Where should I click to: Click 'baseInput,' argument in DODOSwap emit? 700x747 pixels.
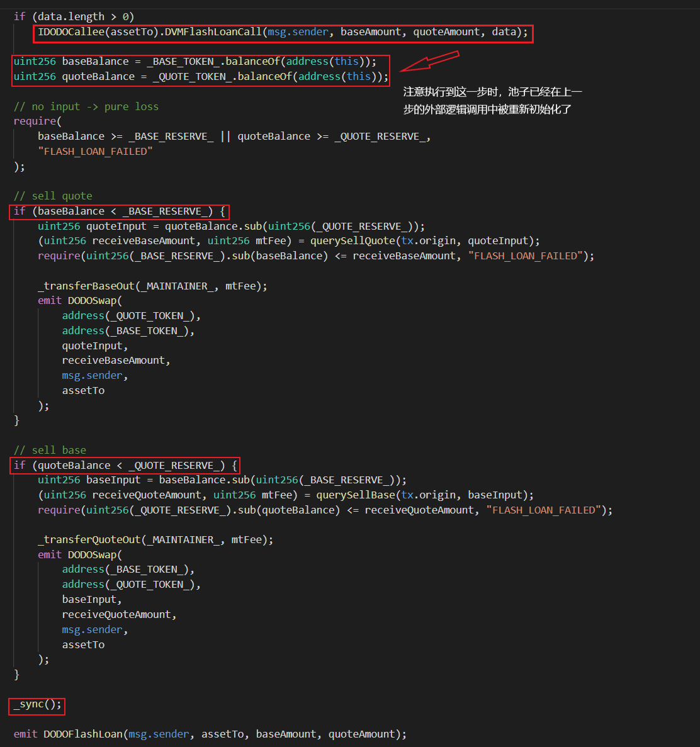(x=92, y=600)
